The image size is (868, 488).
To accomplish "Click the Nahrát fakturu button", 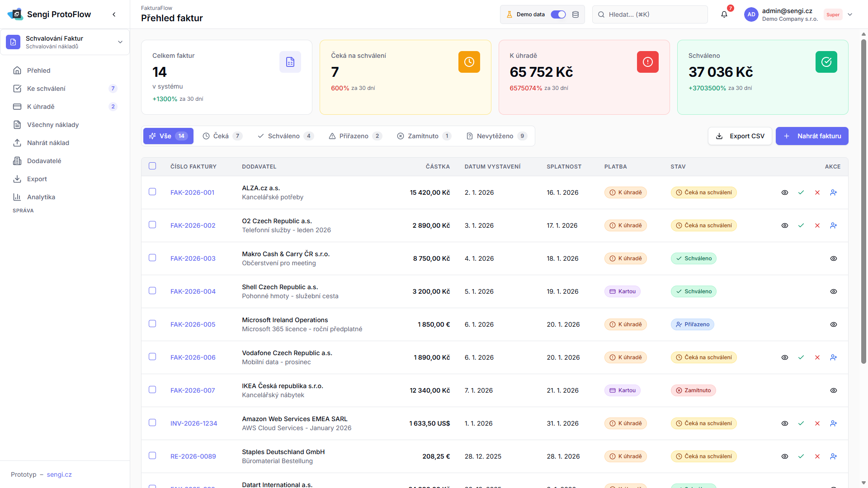I will (x=812, y=136).
